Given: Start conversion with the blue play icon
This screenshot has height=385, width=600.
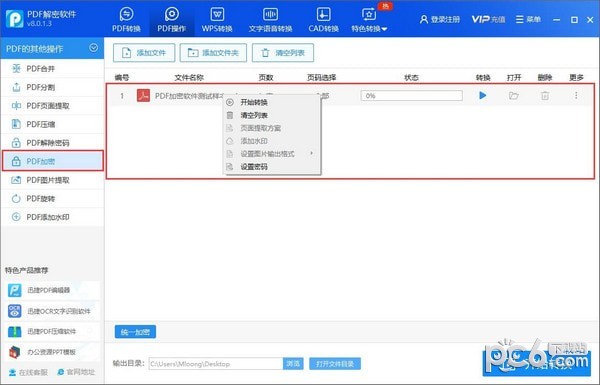Looking at the screenshot, I should [x=483, y=95].
